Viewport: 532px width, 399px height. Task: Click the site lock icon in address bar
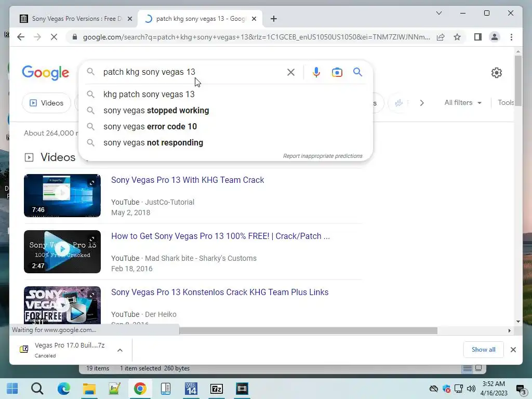75,37
